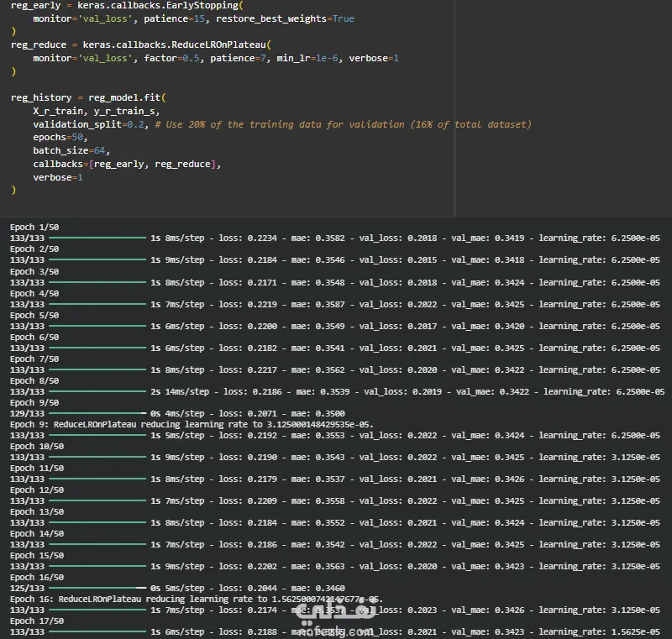Click the 'Epoch 15/50' output line
Image resolution: width=672 pixels, height=639 pixels.
point(37,556)
